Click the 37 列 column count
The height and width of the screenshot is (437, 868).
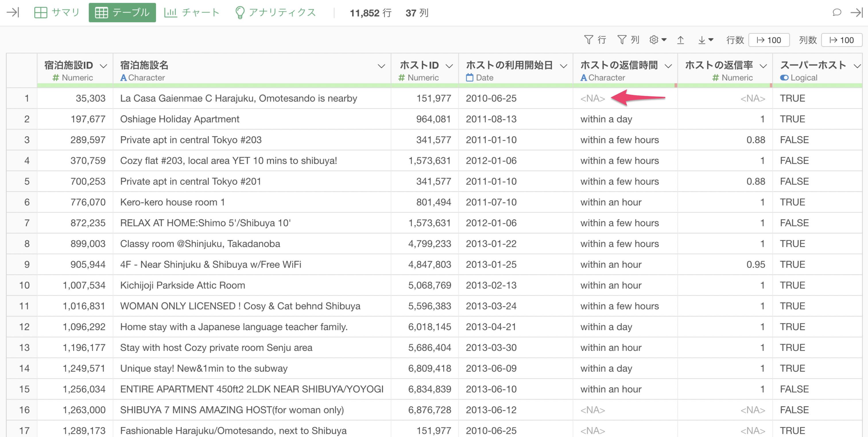click(x=417, y=13)
